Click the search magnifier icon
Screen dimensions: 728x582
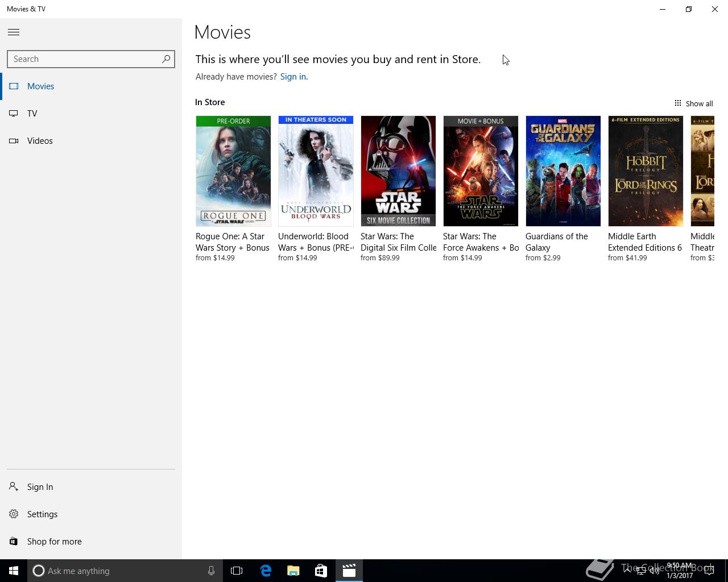166,59
